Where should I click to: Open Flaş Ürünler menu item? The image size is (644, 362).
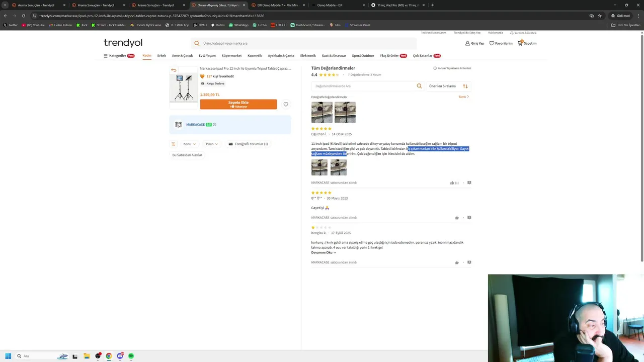[393, 56]
